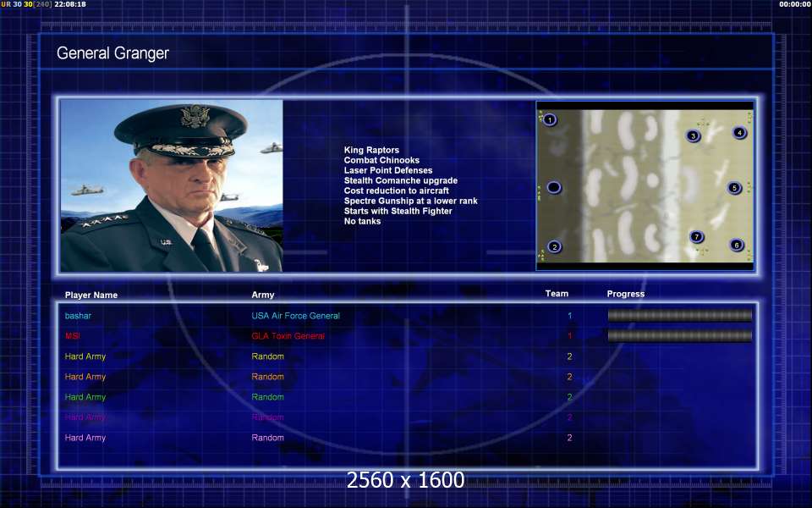Click the 'King Raptors' feature line
The width and height of the screenshot is (812, 508).
[371, 150]
